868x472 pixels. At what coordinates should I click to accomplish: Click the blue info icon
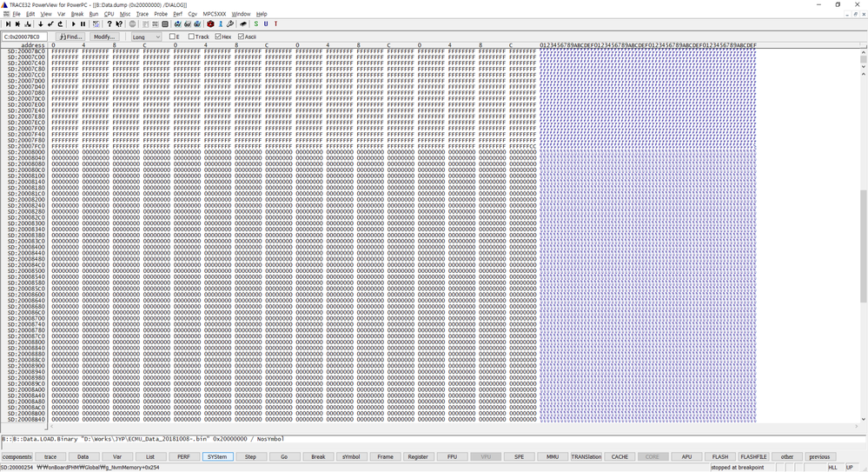coord(221,23)
